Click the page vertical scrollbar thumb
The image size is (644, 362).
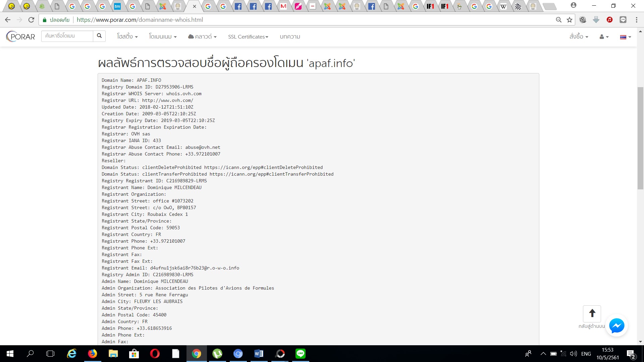[x=640, y=137]
